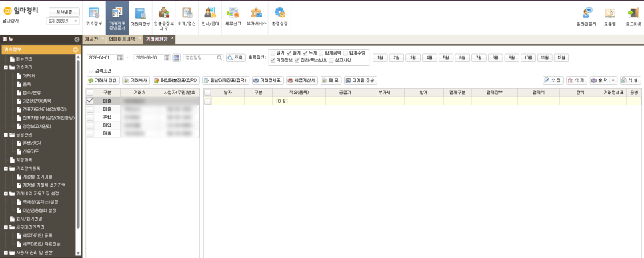Collapse the 기초잔액등록 tree folder
The height and width of the screenshot is (258, 644).
[x=6, y=168]
